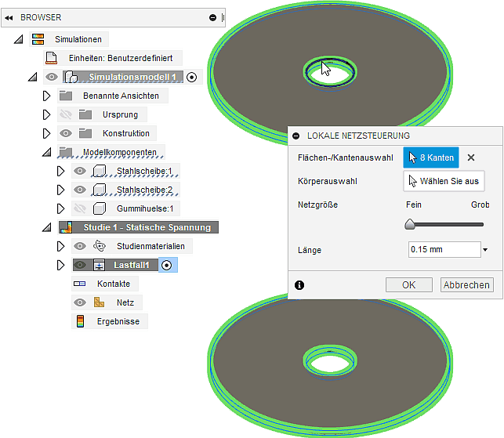Collapse the dialog with the minus icon
This screenshot has width=504, height=438.
point(296,136)
